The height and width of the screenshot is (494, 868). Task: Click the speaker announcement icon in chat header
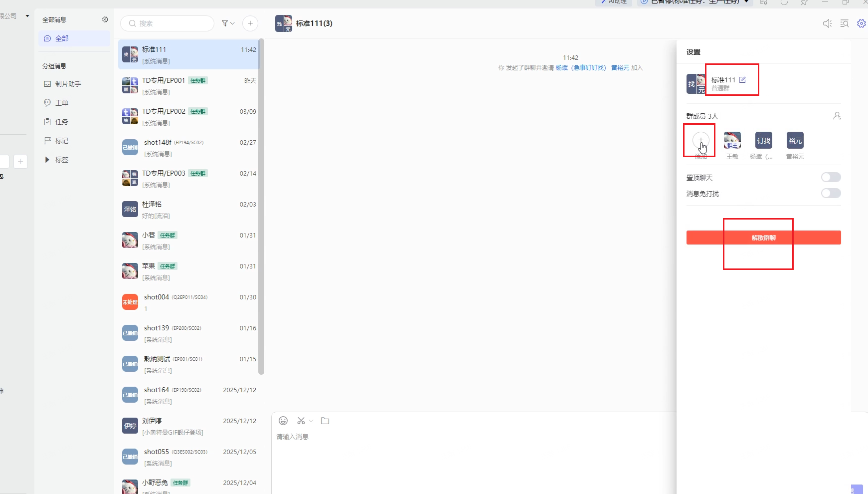click(x=827, y=23)
